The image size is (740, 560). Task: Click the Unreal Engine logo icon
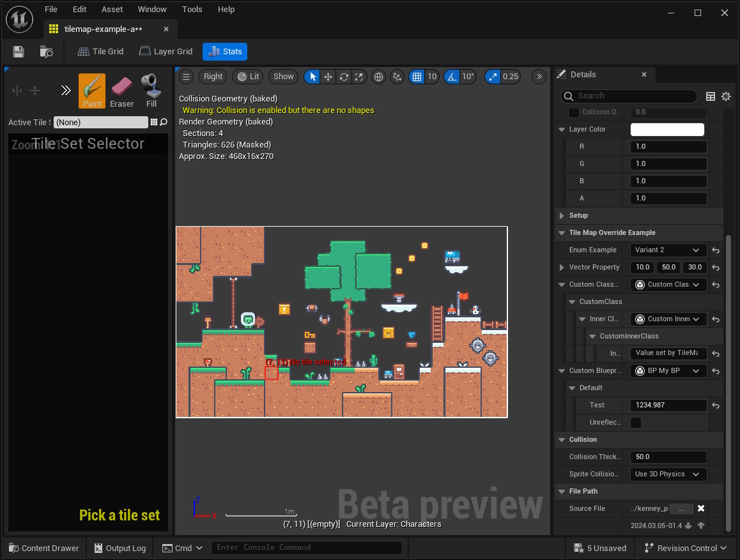(19, 19)
